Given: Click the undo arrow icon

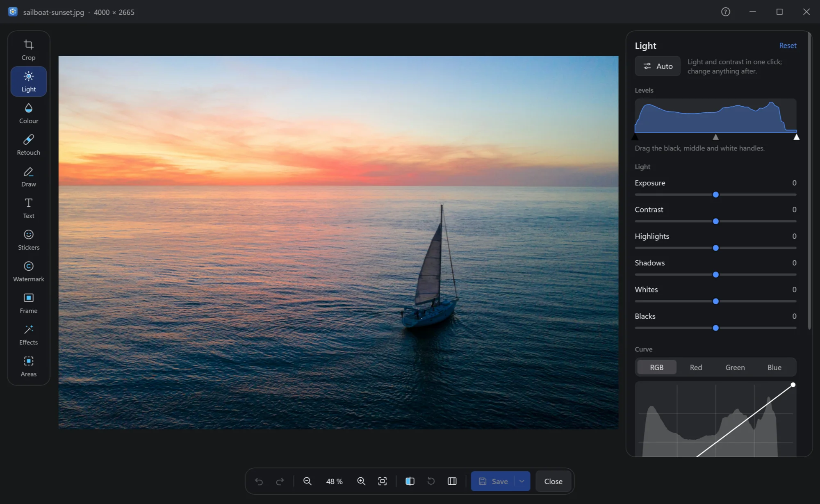Looking at the screenshot, I should pyautogui.click(x=259, y=481).
